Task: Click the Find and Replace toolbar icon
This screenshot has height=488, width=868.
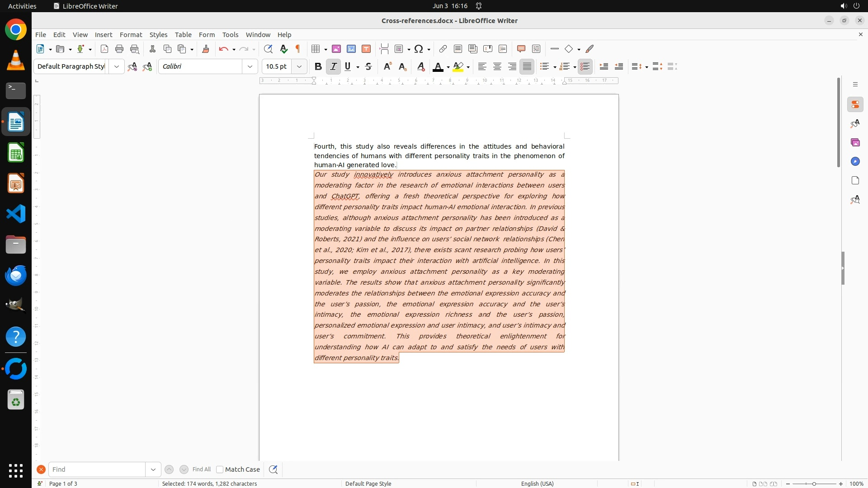Action: [x=268, y=49]
